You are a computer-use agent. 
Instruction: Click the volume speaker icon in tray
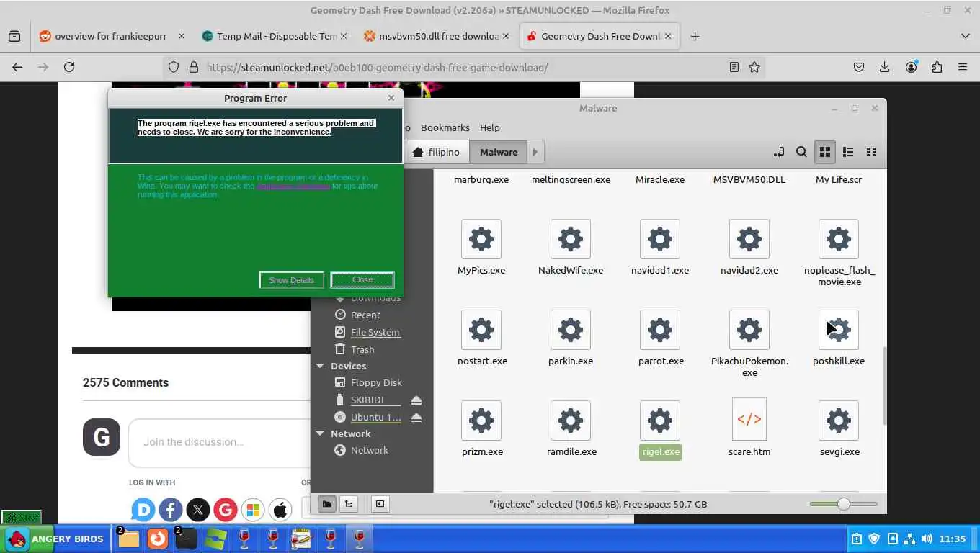pyautogui.click(x=926, y=539)
